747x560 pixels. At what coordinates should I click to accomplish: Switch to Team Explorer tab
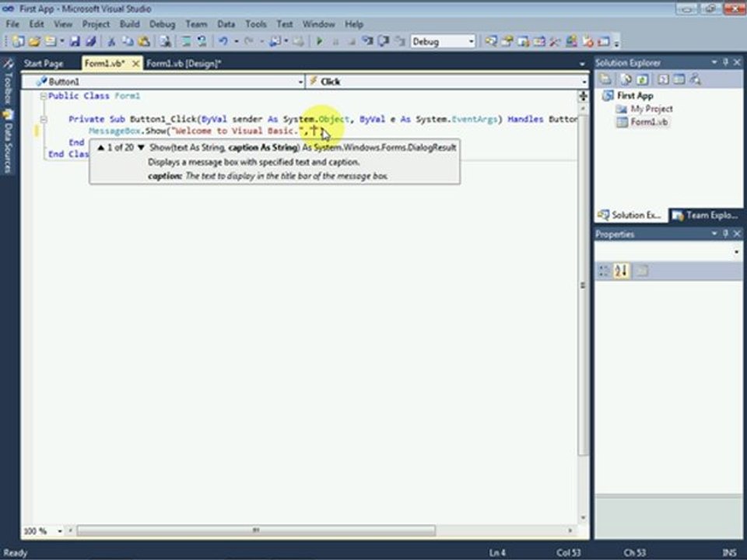click(x=706, y=215)
